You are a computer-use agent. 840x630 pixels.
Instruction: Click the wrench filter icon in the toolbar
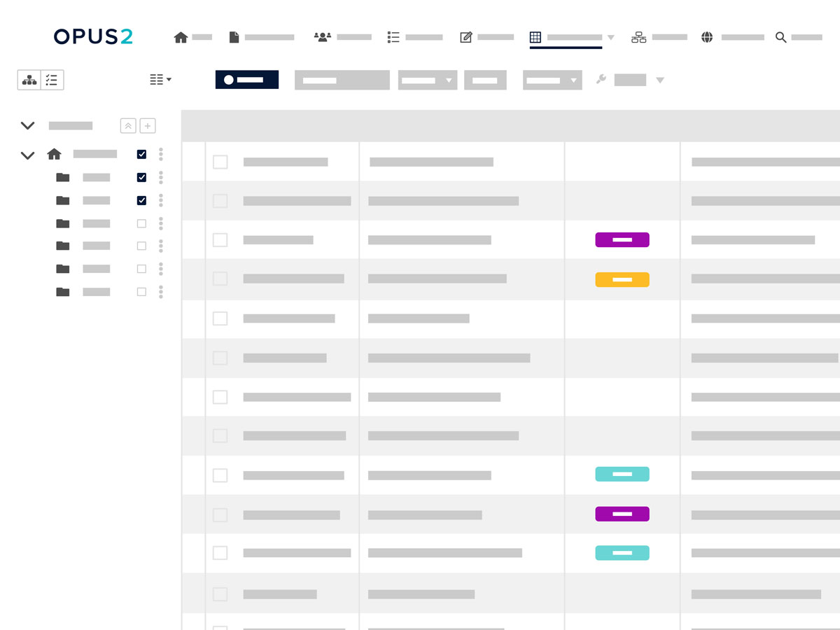(601, 79)
